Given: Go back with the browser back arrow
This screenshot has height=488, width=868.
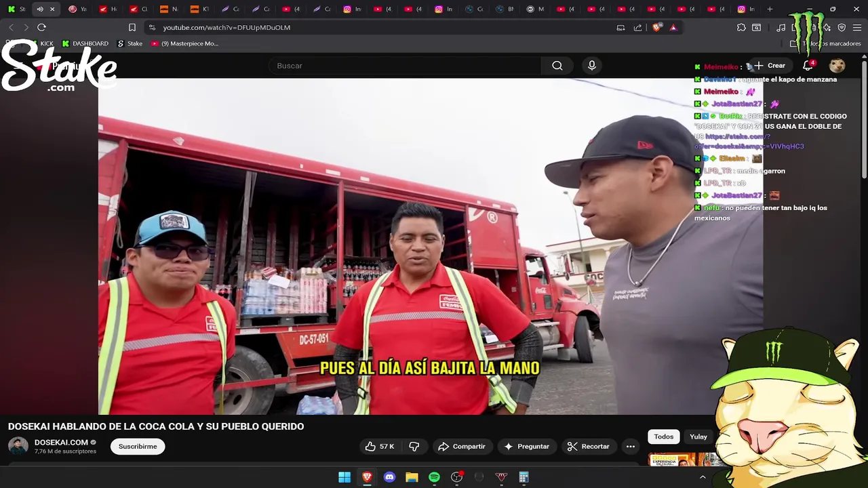Looking at the screenshot, I should [x=11, y=27].
